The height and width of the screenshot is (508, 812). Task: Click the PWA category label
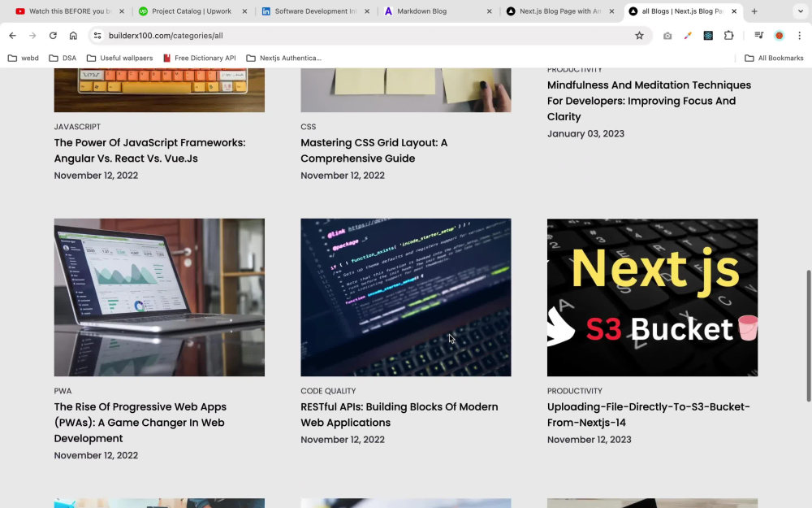[x=63, y=391]
